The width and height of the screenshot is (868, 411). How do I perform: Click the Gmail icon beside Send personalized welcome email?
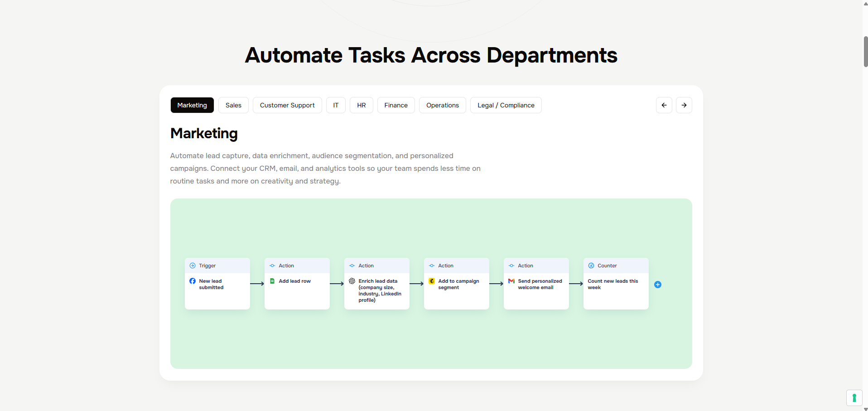pyautogui.click(x=511, y=281)
